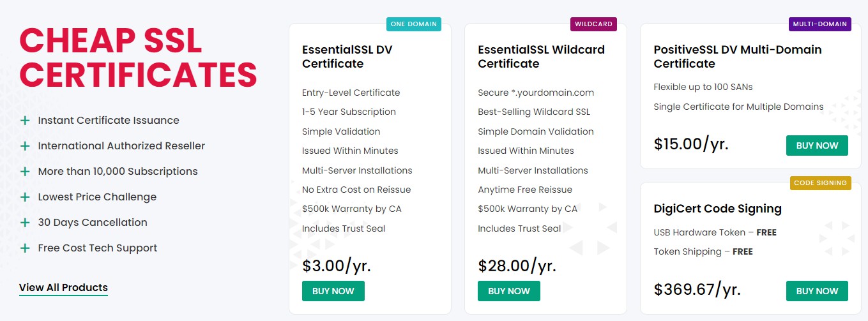
Task: Click plus icon beside Free Cost Tech Support
Action: [25, 248]
